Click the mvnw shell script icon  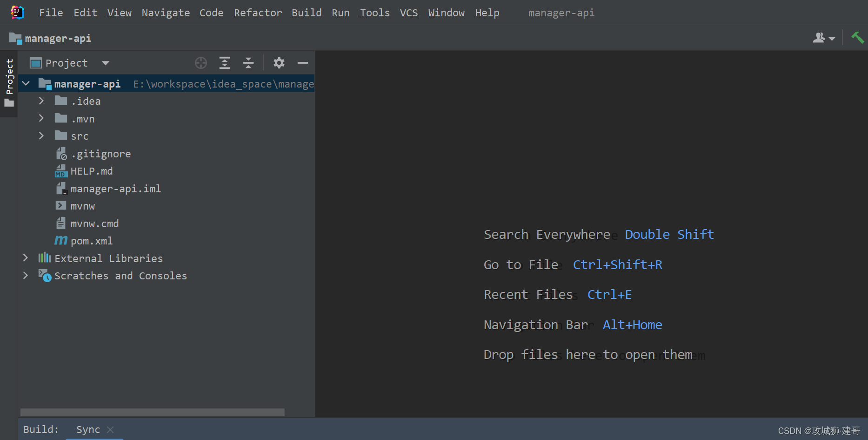pyautogui.click(x=61, y=205)
